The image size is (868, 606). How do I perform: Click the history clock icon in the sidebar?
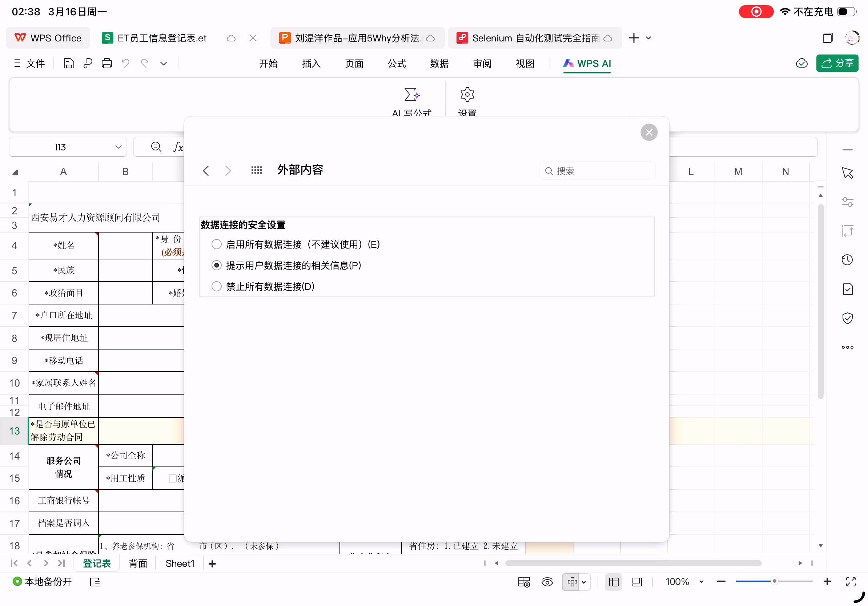tap(847, 260)
